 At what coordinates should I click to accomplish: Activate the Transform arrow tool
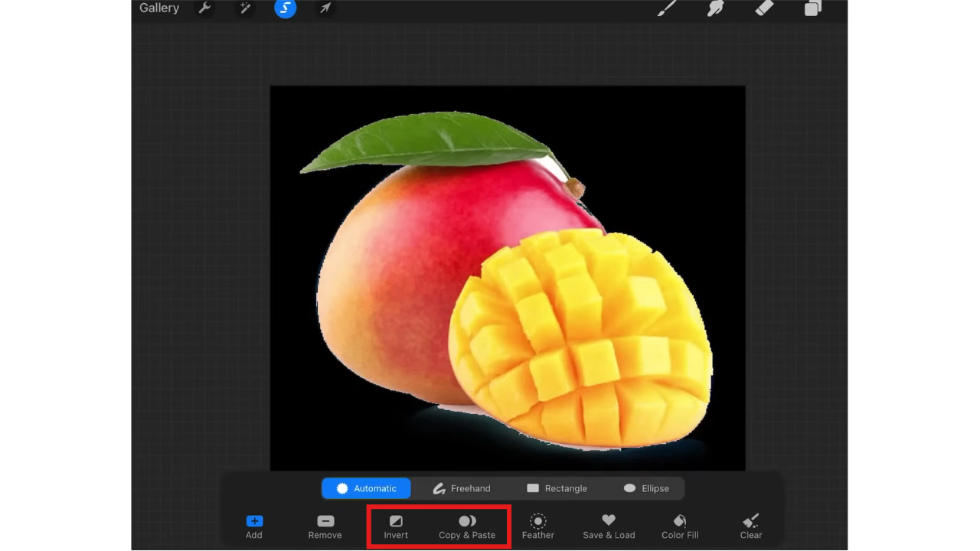click(x=325, y=8)
